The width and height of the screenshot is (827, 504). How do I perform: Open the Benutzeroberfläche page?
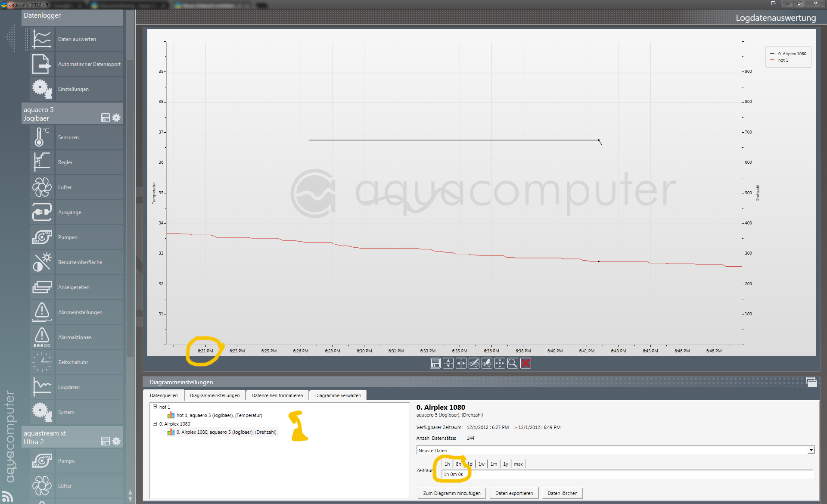point(77,262)
